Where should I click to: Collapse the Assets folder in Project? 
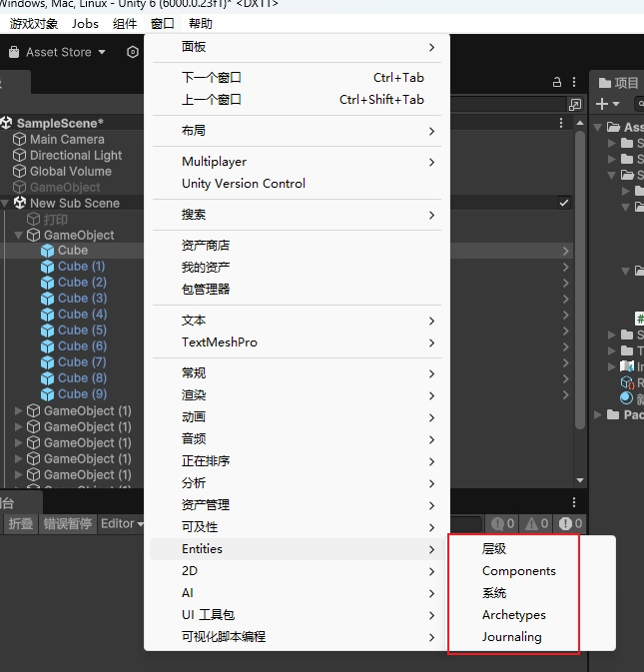point(598,127)
